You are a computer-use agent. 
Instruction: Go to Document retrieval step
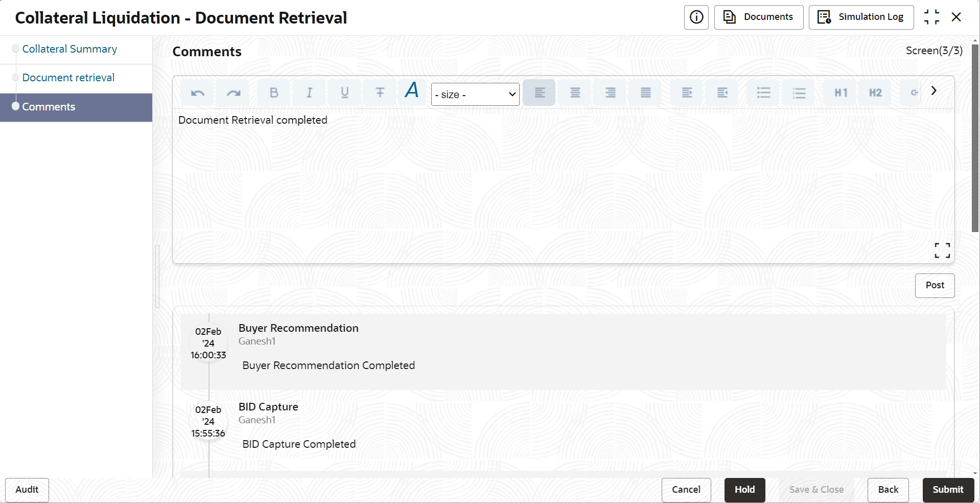(x=68, y=78)
